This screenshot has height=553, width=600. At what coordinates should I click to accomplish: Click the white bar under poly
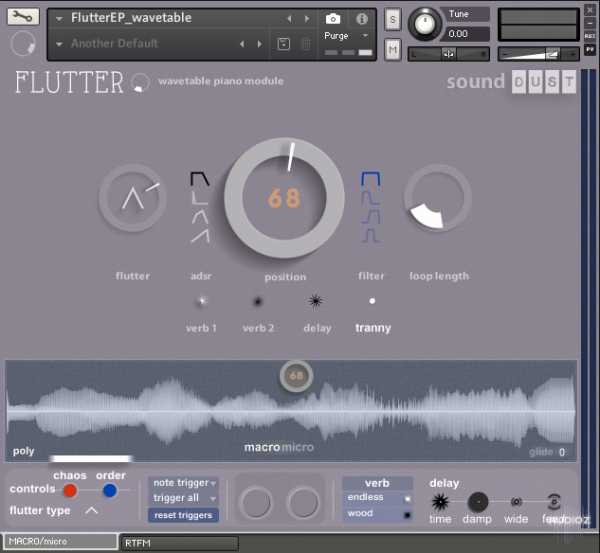(91, 458)
